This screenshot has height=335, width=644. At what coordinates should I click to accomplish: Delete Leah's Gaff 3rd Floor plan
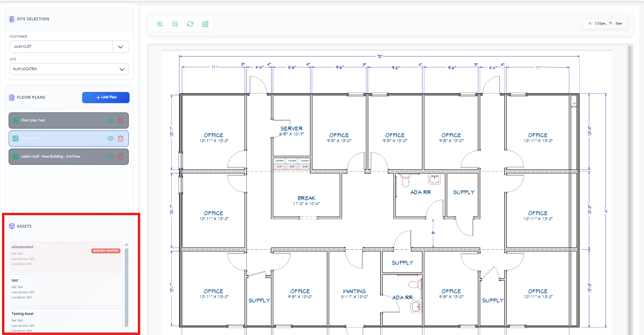tap(120, 156)
